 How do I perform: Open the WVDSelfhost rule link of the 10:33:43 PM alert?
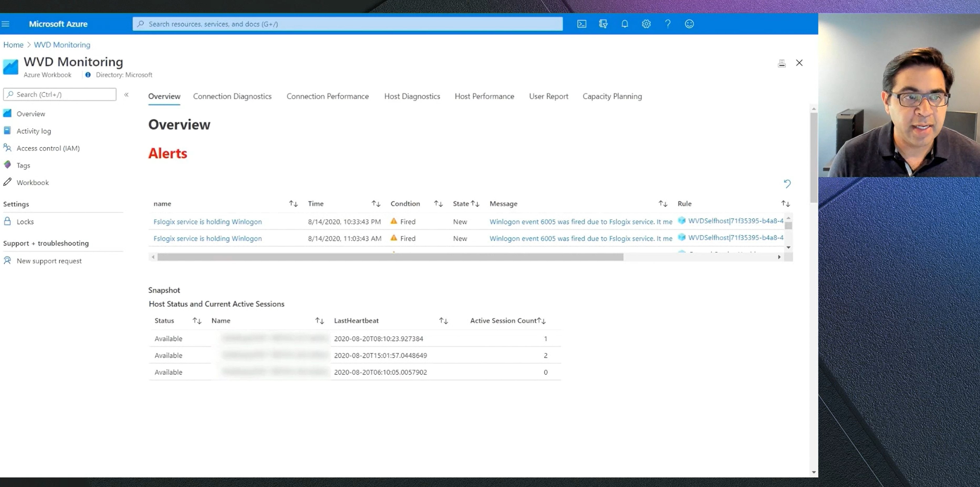click(735, 221)
